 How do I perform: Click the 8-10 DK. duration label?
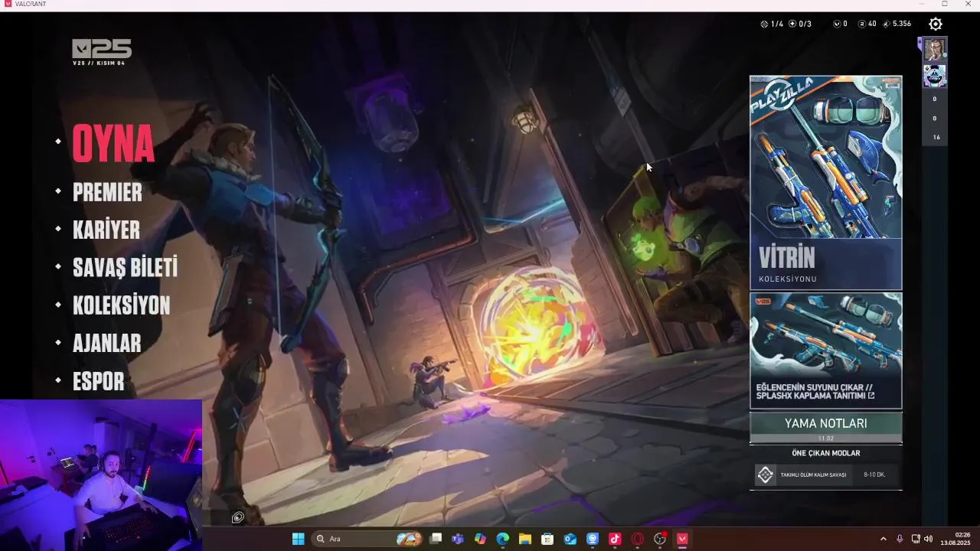click(874, 474)
